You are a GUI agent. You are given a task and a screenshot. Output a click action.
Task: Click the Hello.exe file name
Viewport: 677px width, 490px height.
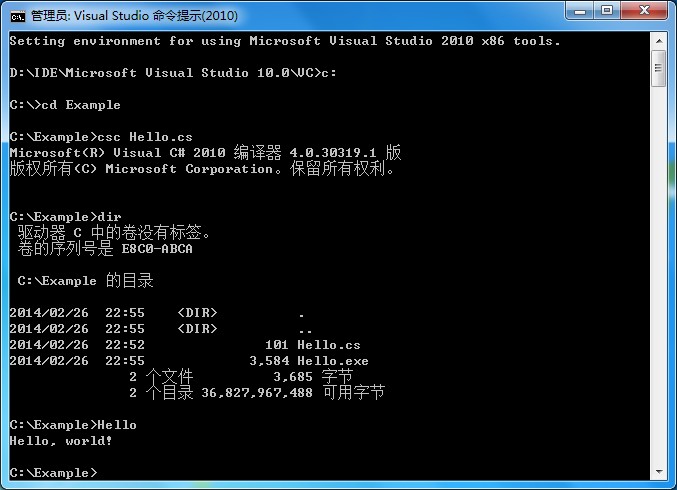point(332,361)
